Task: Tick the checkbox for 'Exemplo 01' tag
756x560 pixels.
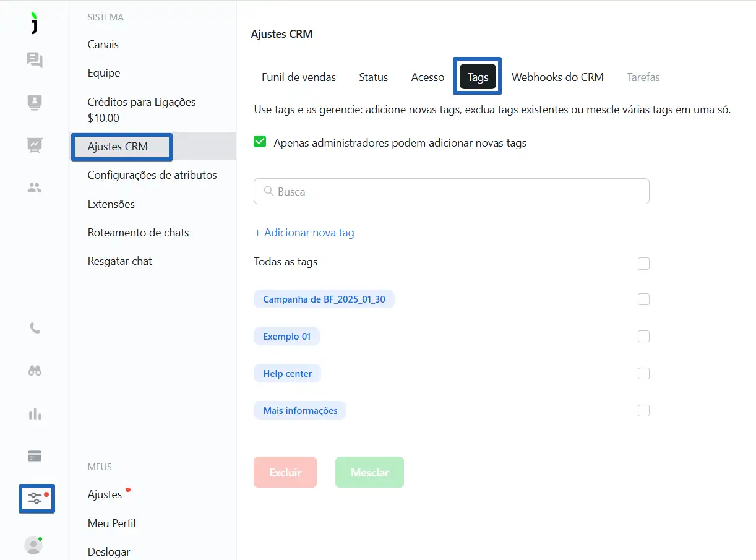Action: click(643, 337)
